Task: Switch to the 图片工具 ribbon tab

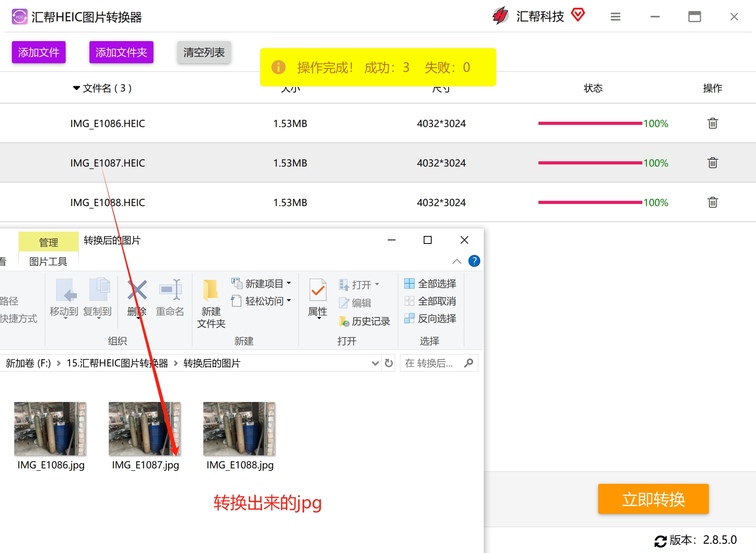Action: 48,261
